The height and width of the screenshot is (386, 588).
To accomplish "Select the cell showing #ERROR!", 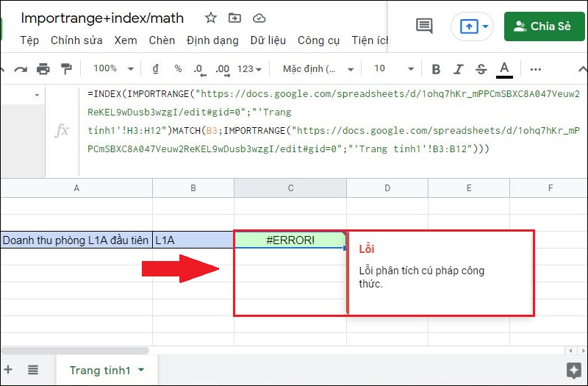I will pos(290,240).
